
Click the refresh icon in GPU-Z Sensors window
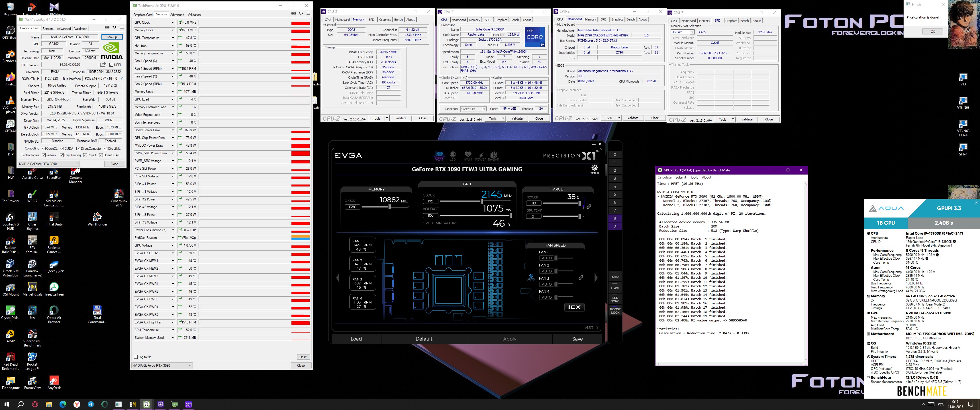point(301,13)
